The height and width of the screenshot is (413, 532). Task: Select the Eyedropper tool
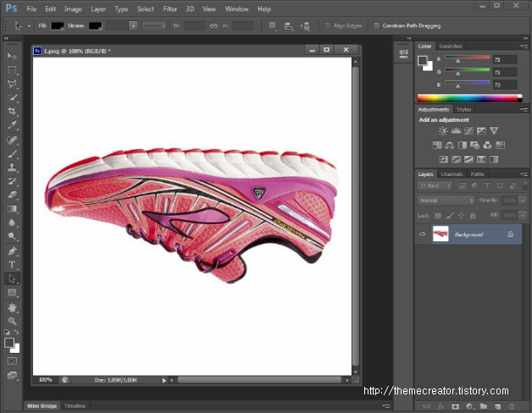click(12, 124)
